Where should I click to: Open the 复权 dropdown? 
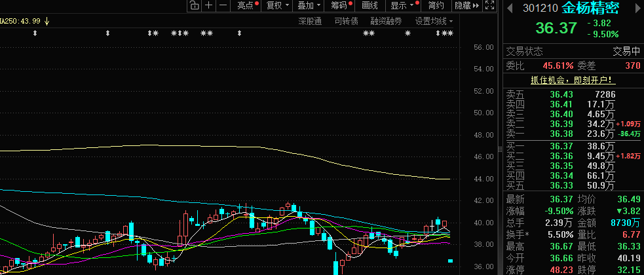[277, 5]
